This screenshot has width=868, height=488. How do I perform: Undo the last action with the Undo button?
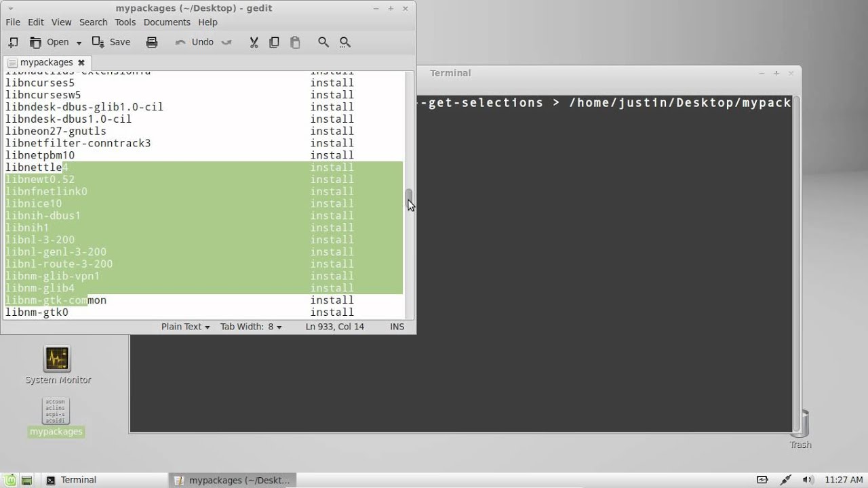tap(195, 42)
